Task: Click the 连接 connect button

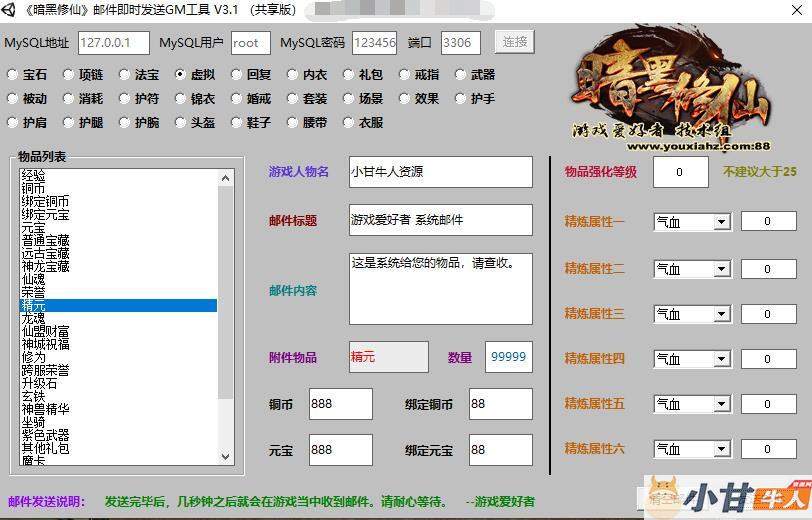Action: 515,42
